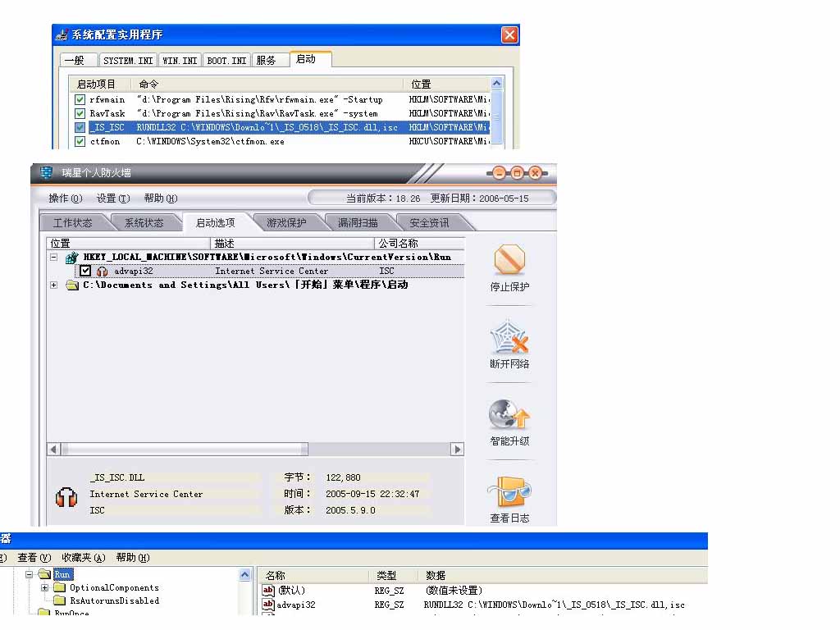Expand the OptionalComponents registry key
Viewport: 840px width, 630px height.
(45, 587)
